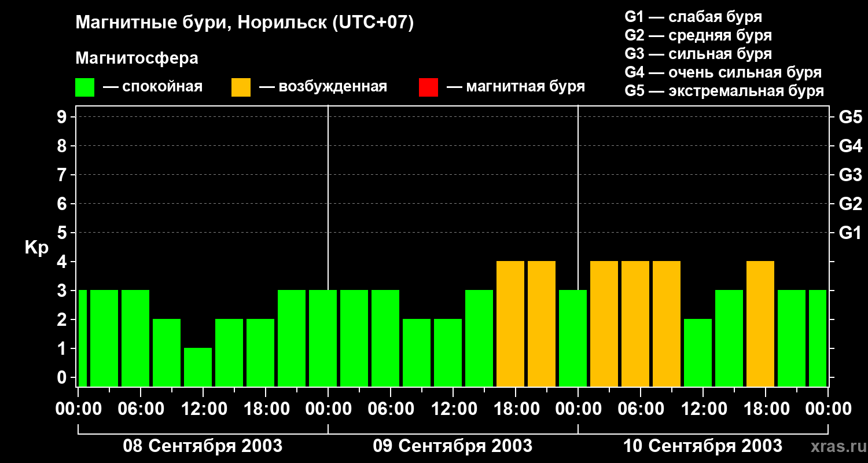Click the narrow green bar at chart's right edge

(x=818, y=338)
